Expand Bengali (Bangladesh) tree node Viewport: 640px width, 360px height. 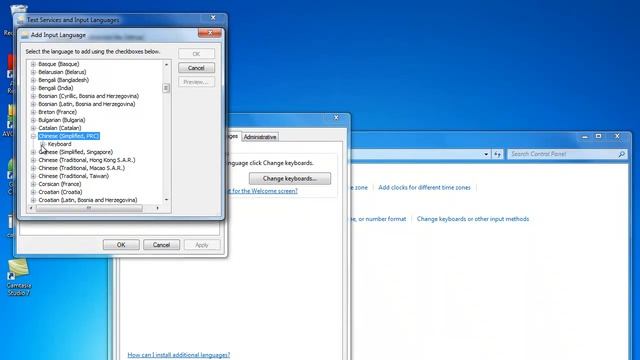pyautogui.click(x=33, y=80)
